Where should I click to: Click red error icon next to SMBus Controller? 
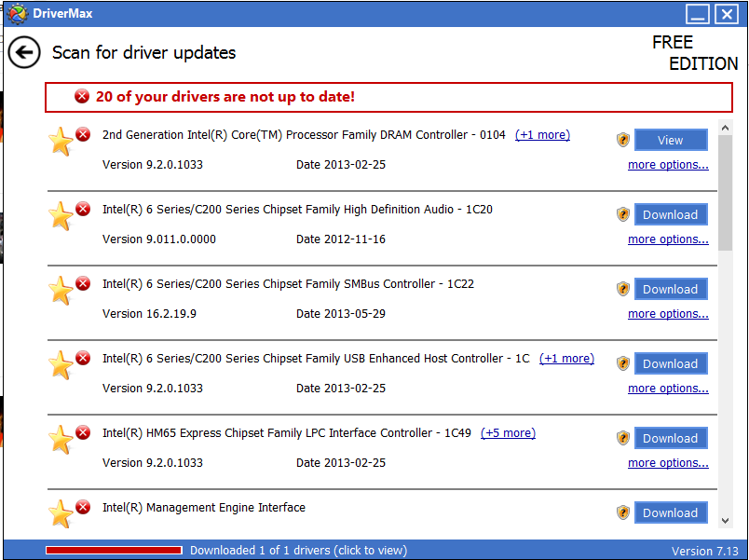click(x=83, y=283)
